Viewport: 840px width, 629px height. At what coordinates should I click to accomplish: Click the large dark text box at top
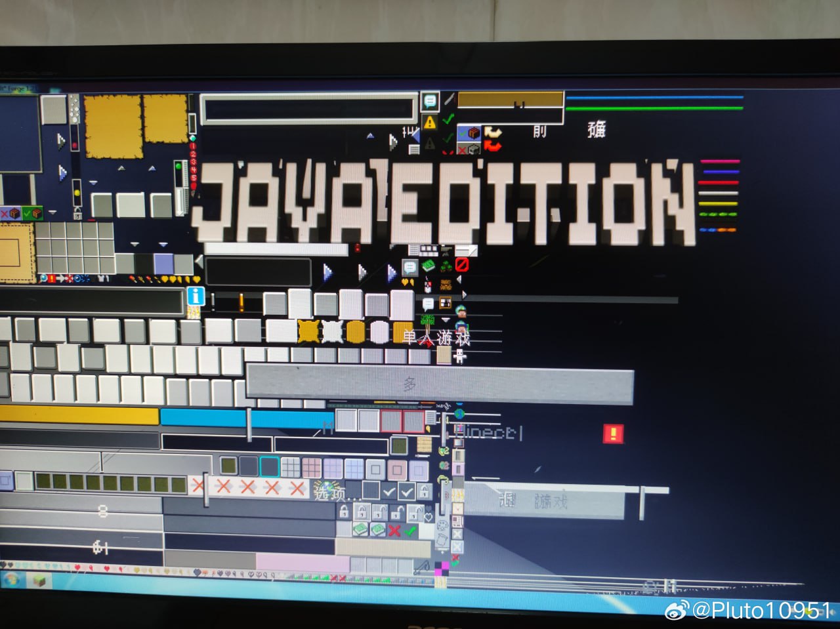(308, 109)
